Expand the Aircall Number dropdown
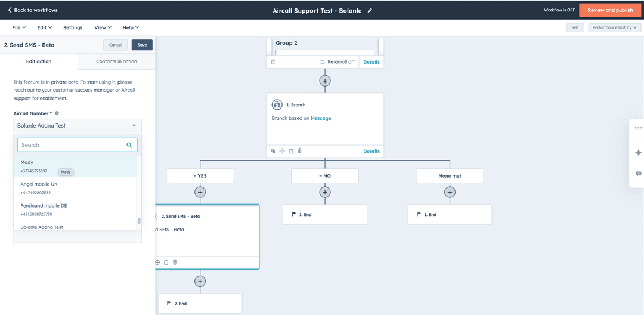This screenshot has height=315, width=644. click(78, 126)
